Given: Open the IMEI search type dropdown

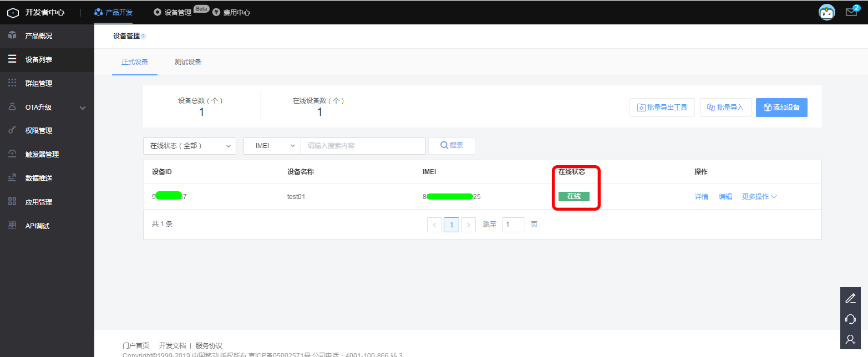Looking at the screenshot, I should coord(271,146).
